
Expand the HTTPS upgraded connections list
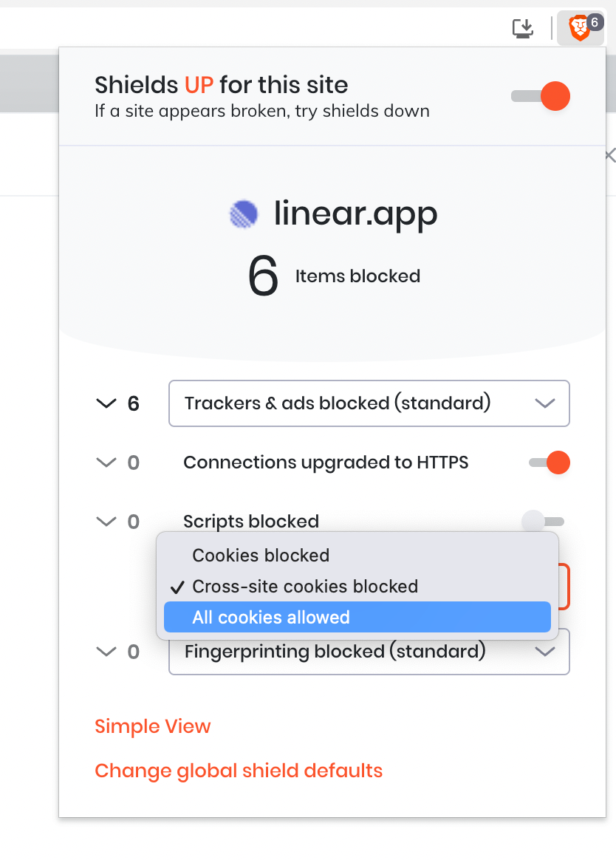[105, 462]
